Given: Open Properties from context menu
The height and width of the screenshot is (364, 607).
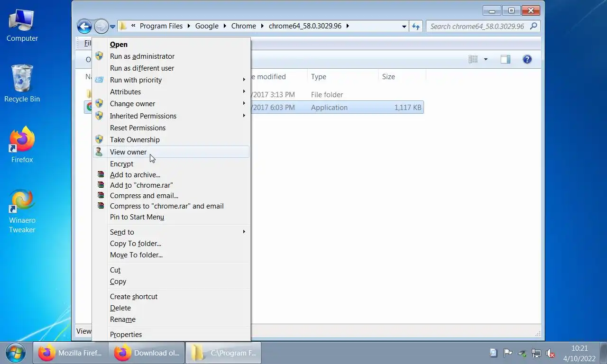Looking at the screenshot, I should [x=171, y=334].
